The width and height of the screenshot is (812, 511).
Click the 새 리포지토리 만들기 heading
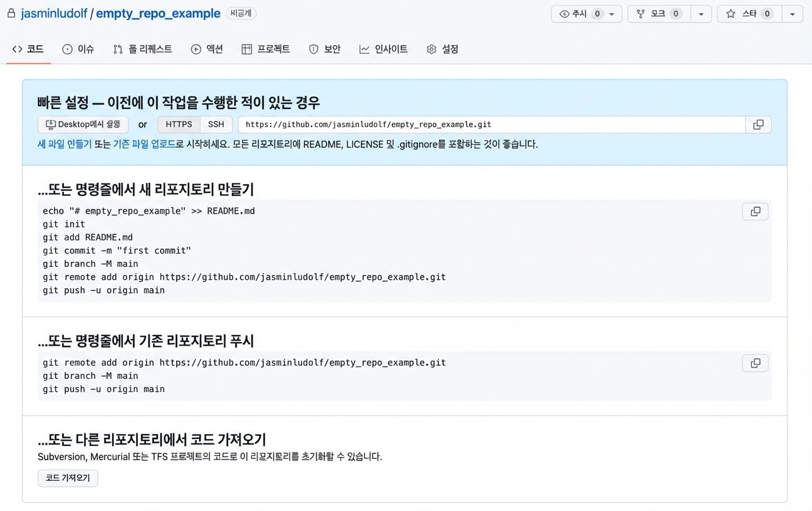pyautogui.click(x=146, y=189)
